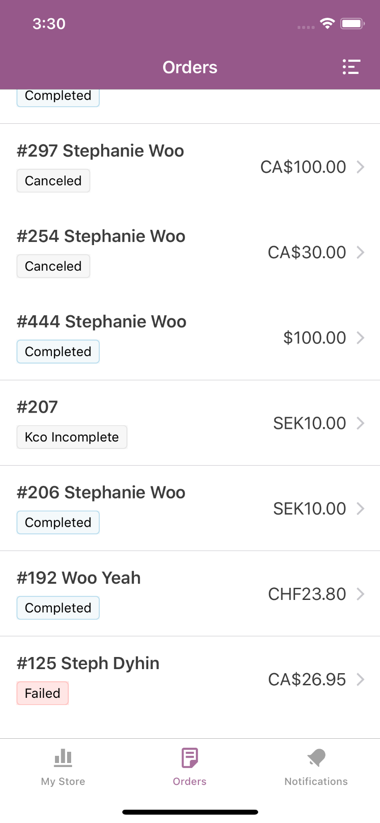Select the red Failed status badge

43,693
